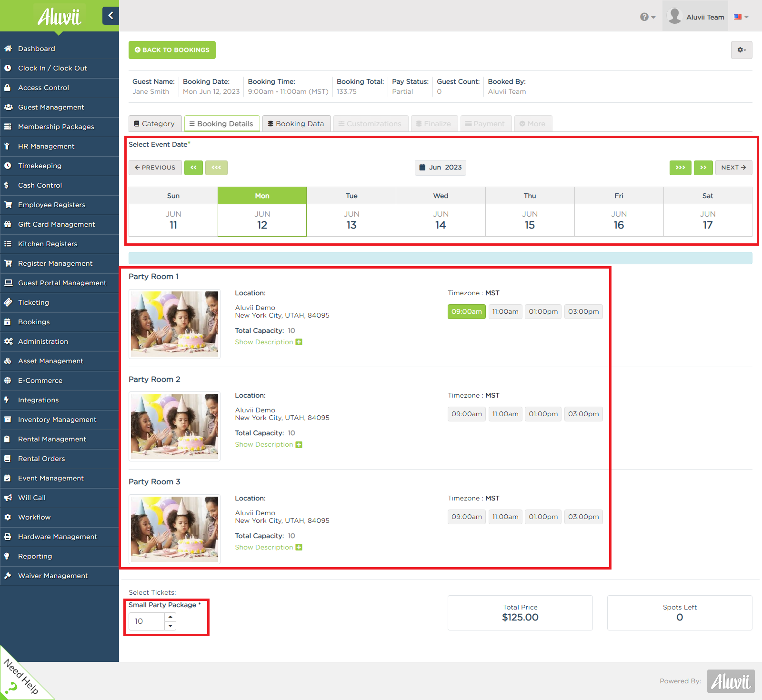Click the Administration gears icon

click(8, 341)
